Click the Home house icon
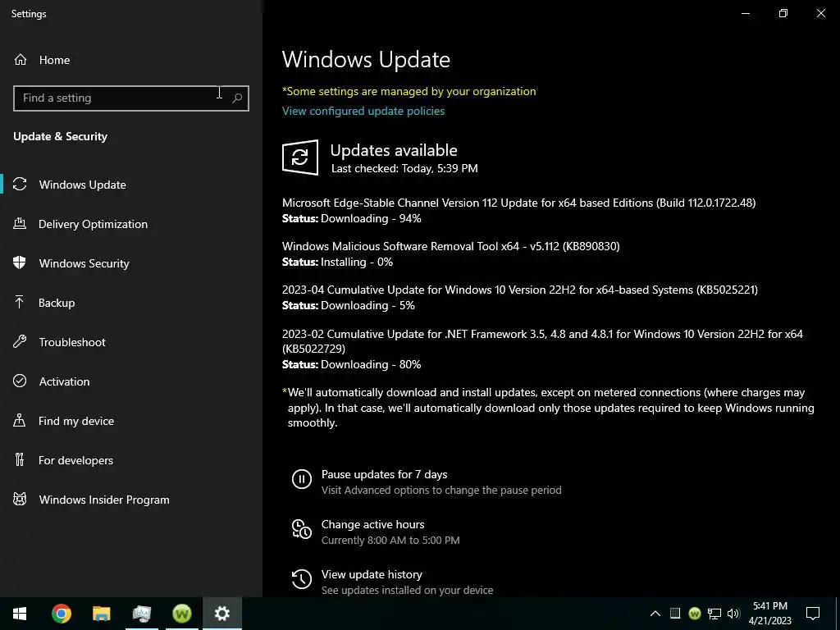840x630 pixels. [21, 60]
